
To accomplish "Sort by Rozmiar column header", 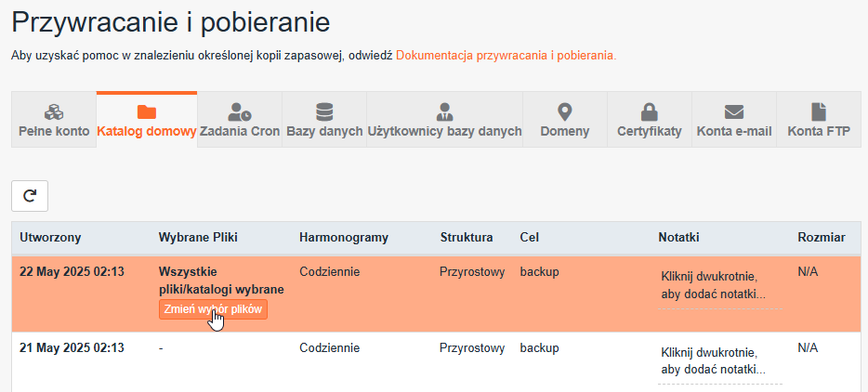I will 822,238.
